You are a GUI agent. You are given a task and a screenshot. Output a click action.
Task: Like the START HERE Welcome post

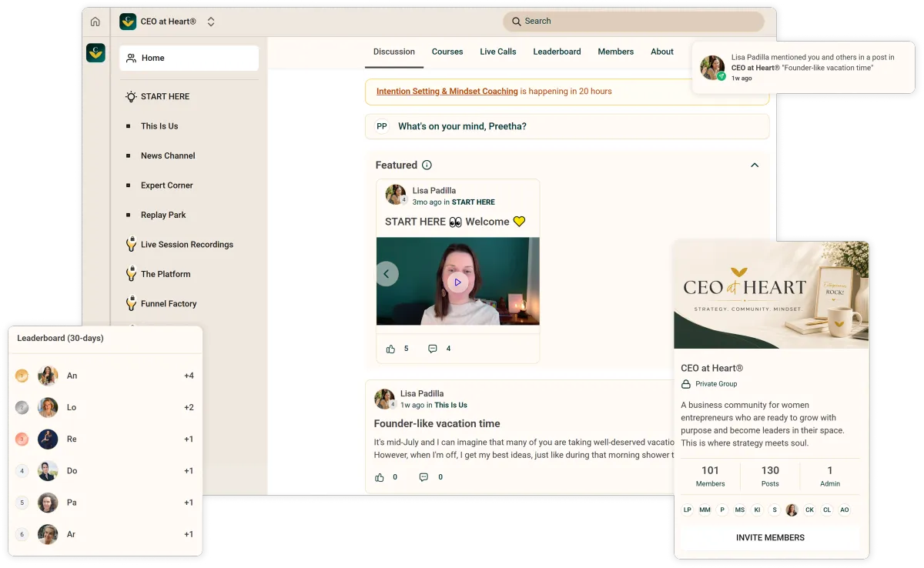(x=390, y=349)
